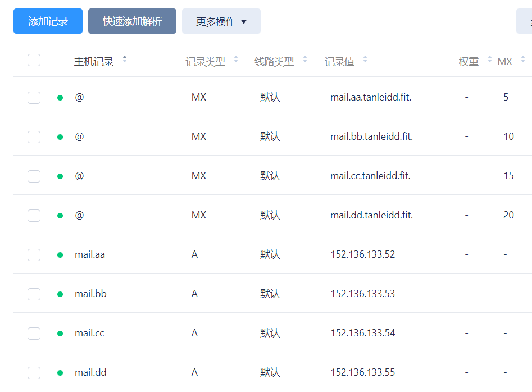Click green status dot of mail.bb.tanleidd.fit. row
Image resolution: width=532 pixels, height=392 pixels.
click(x=60, y=137)
